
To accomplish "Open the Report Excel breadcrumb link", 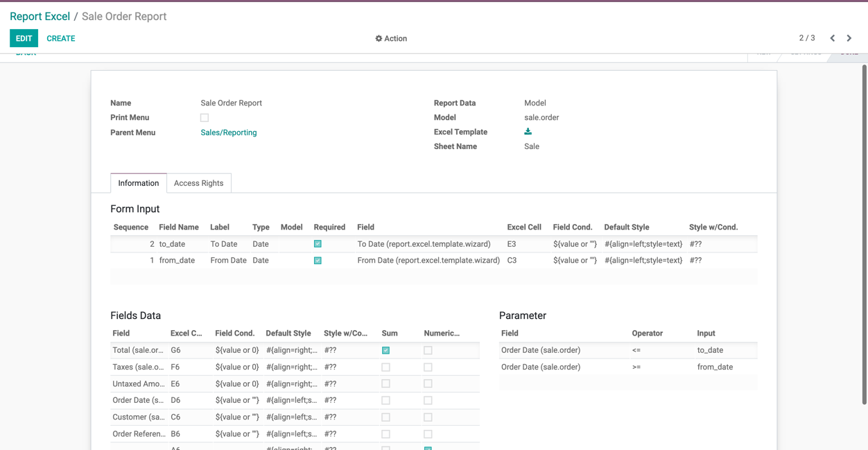I will coord(40,17).
